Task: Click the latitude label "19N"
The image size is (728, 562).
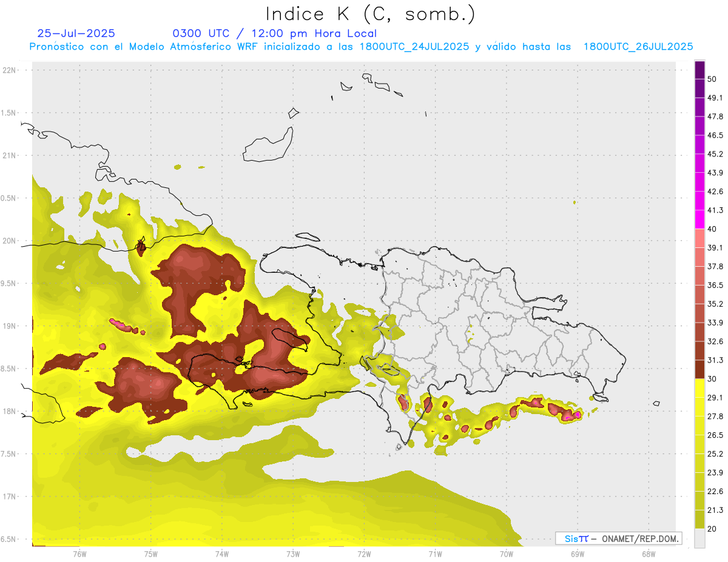Action: 9,326
